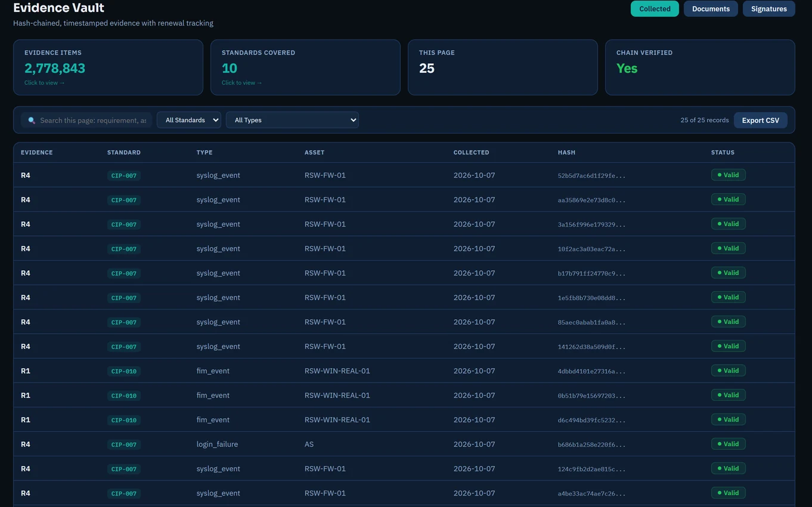Click the asset AS in the login_failure row
812x507 pixels.
point(309,444)
